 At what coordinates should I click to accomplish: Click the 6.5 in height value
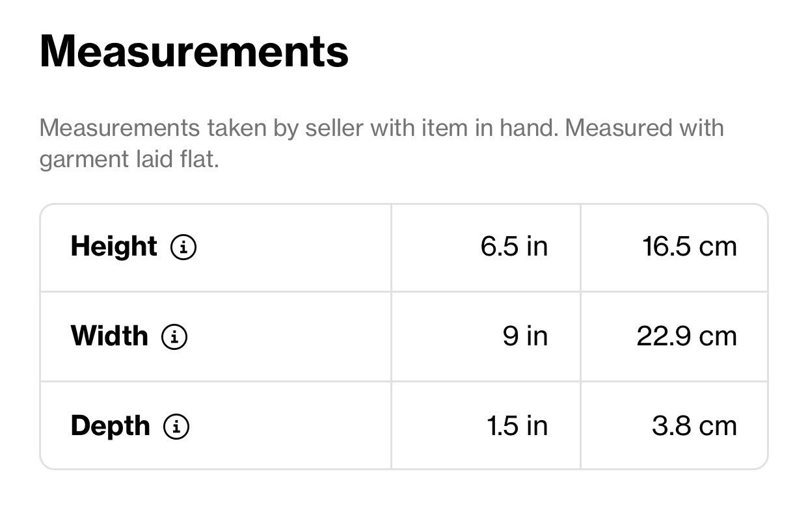(514, 246)
